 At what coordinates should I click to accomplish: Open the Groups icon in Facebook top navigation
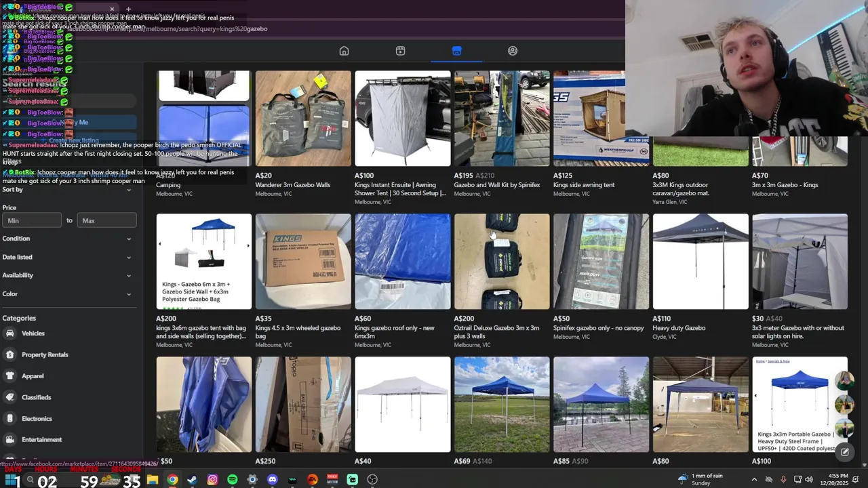pyautogui.click(x=513, y=51)
